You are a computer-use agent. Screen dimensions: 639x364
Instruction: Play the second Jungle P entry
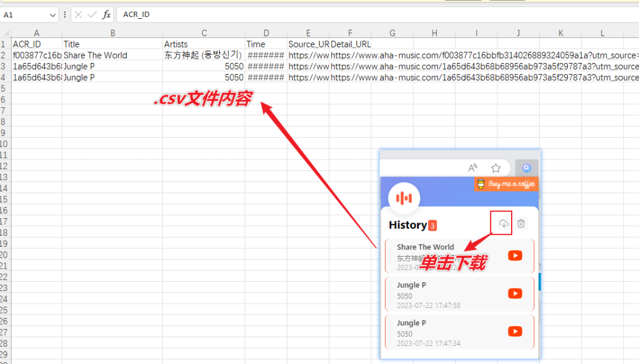[x=514, y=331]
